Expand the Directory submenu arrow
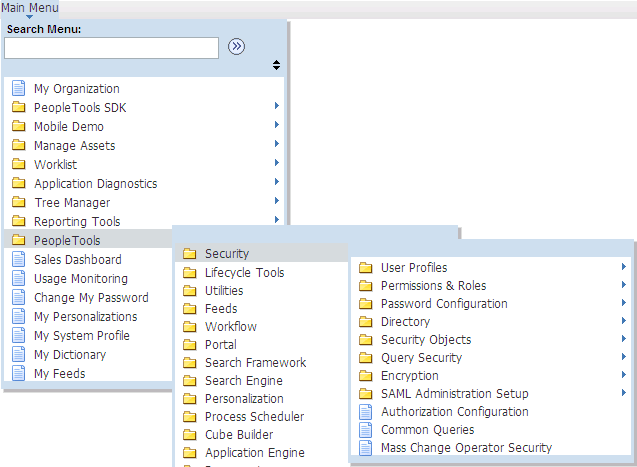The height and width of the screenshot is (467, 637). [624, 320]
